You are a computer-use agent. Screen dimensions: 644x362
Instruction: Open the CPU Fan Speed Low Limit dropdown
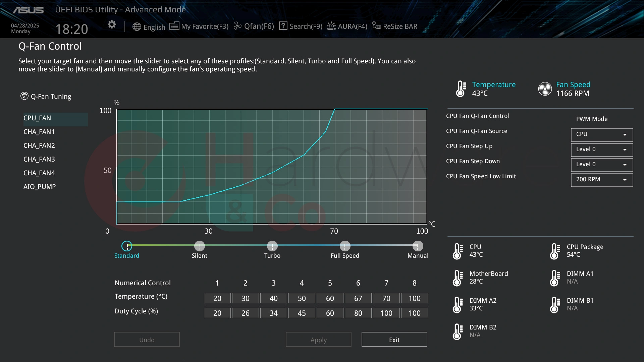pos(602,180)
